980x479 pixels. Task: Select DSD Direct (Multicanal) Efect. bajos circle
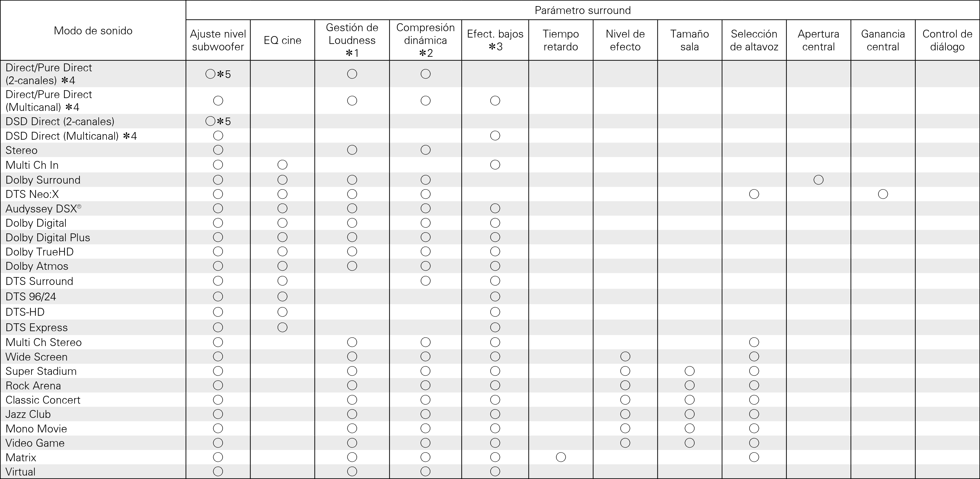[x=495, y=135]
